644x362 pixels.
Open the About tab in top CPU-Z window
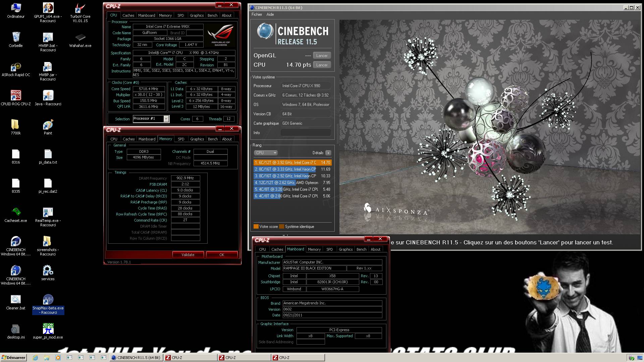coord(227,15)
